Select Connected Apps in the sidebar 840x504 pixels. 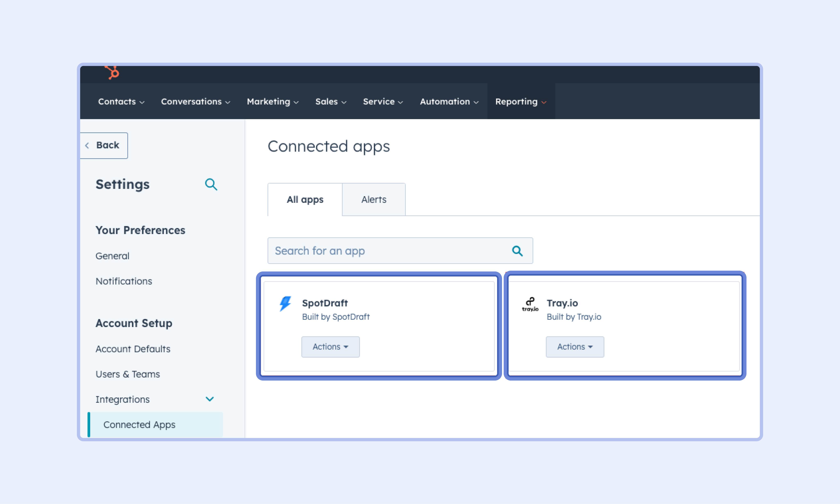click(139, 424)
